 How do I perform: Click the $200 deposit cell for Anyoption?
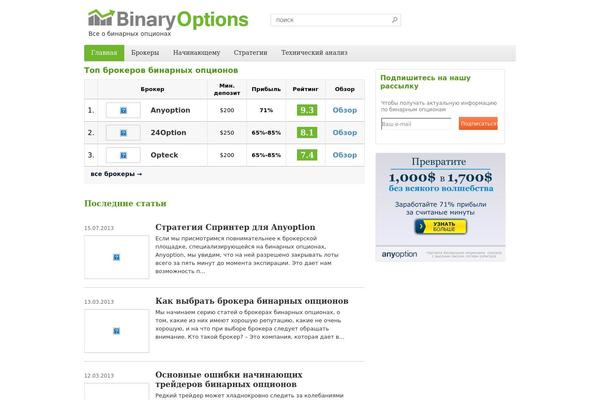(227, 110)
